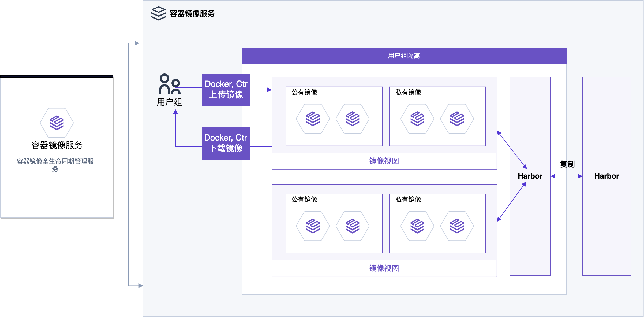
Task: Click the upper 私有镜像 label
Action: point(408,92)
